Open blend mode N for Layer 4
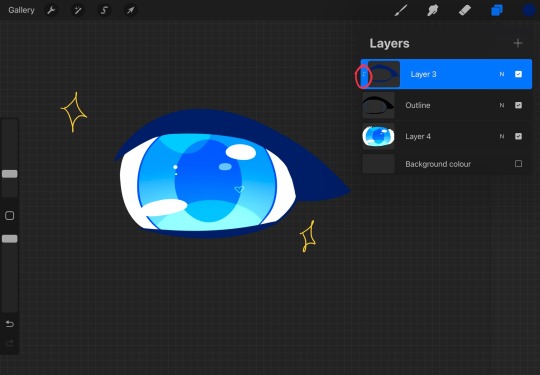 click(502, 136)
